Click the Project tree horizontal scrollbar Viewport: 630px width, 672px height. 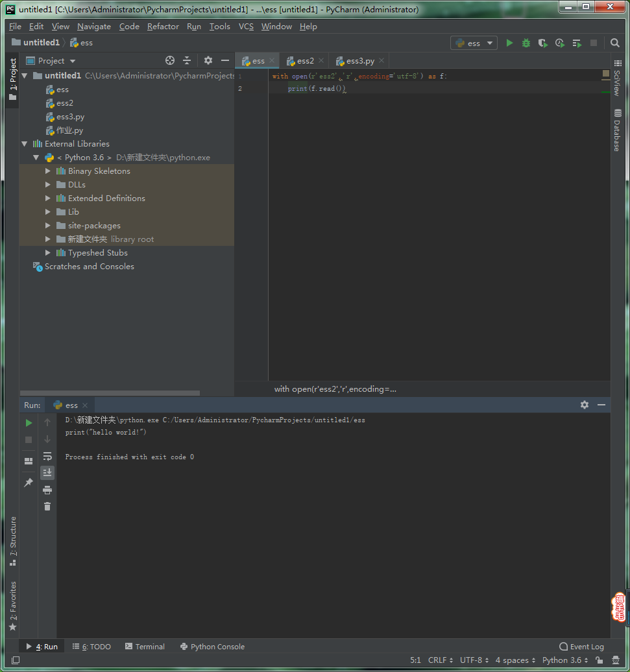[110, 393]
